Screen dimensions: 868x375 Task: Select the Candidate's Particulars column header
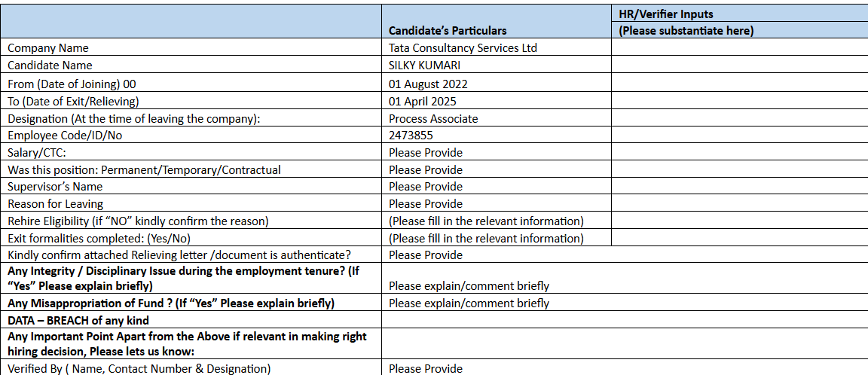pyautogui.click(x=448, y=31)
